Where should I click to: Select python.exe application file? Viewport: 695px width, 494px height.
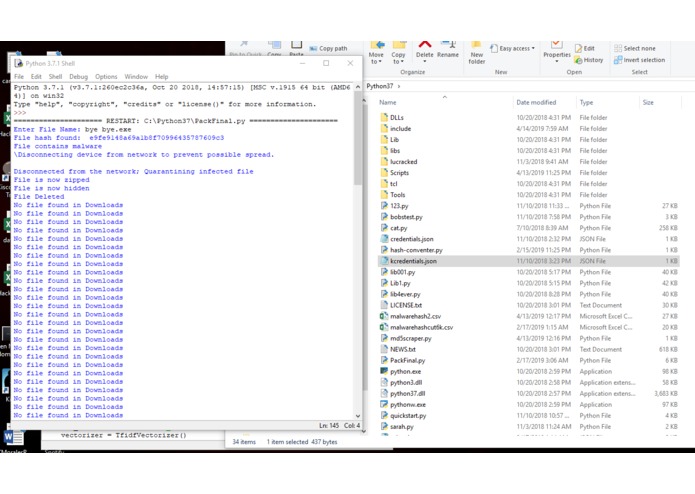coord(406,372)
